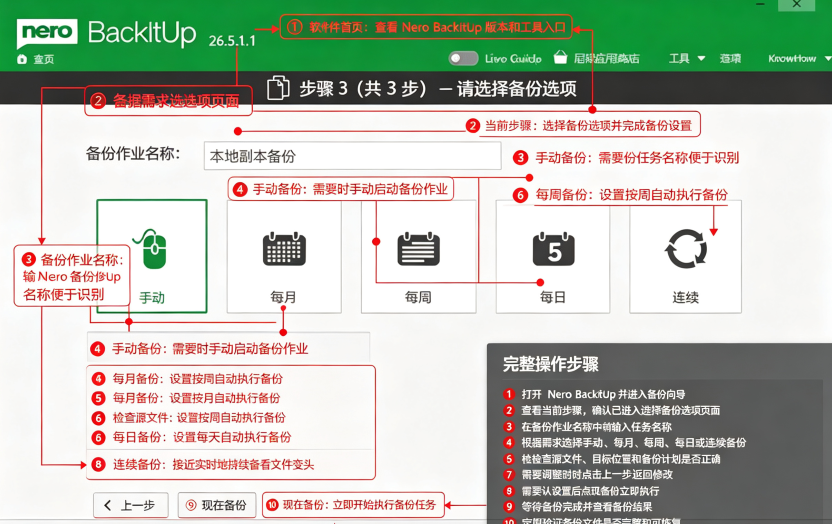Viewport: 832px width, 524px height.
Task: Select the 每周 calendar list icon
Action: [419, 249]
